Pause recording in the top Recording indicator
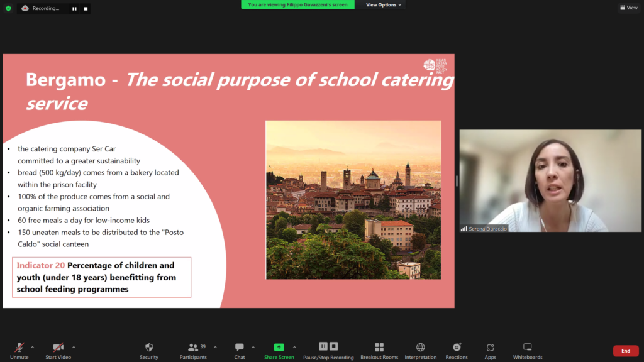Viewport: 644px width, 362px height. 74,9
